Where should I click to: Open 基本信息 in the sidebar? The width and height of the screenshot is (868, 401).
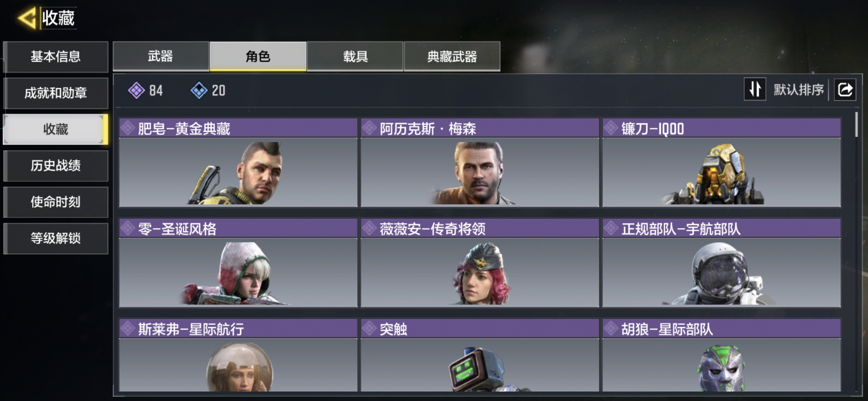pyautogui.click(x=56, y=56)
